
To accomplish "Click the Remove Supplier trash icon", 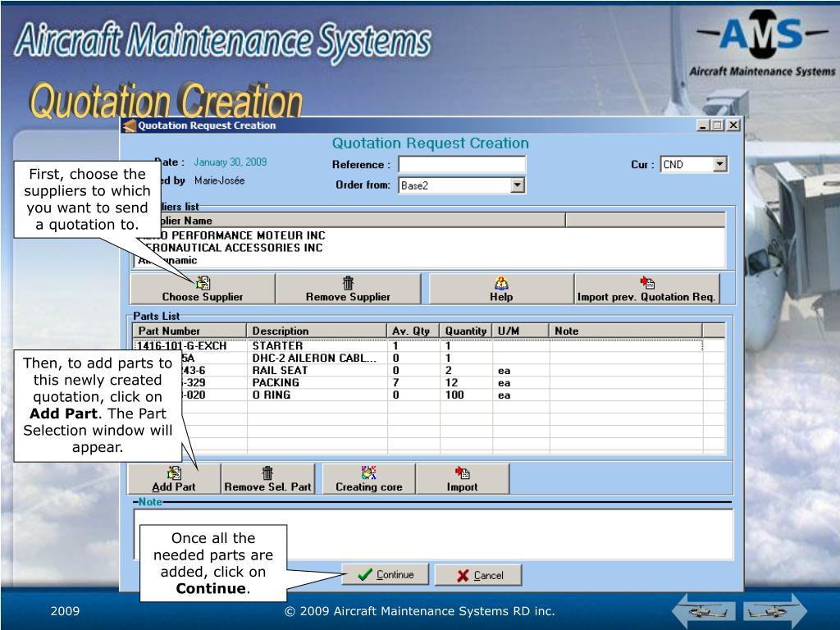I will pyautogui.click(x=348, y=283).
